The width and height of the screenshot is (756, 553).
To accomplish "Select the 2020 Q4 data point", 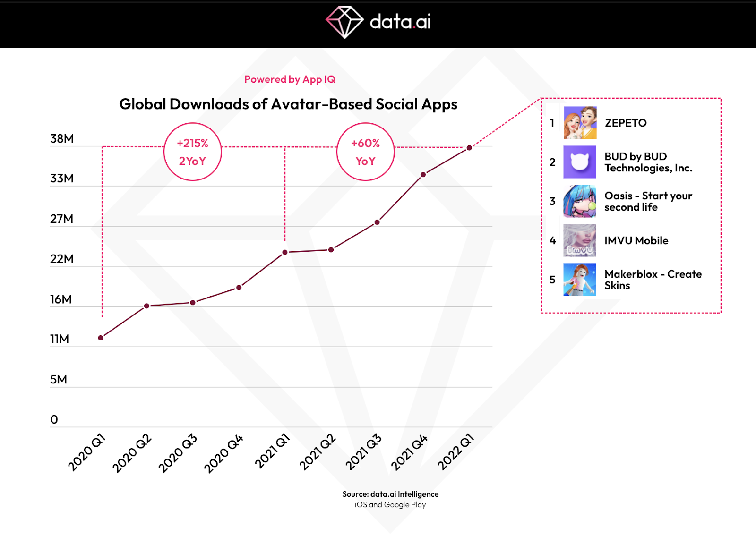I will coord(239,288).
